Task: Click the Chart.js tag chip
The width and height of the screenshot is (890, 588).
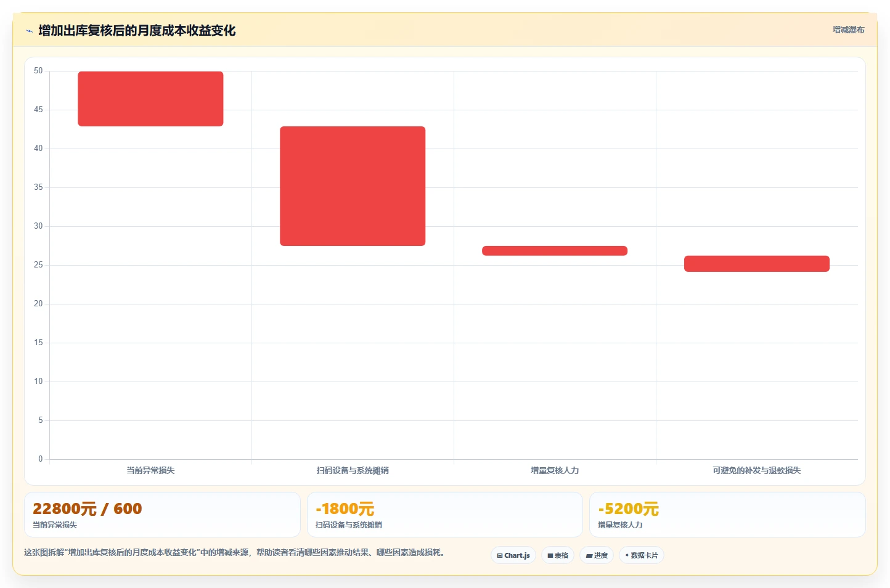Action: click(x=513, y=555)
